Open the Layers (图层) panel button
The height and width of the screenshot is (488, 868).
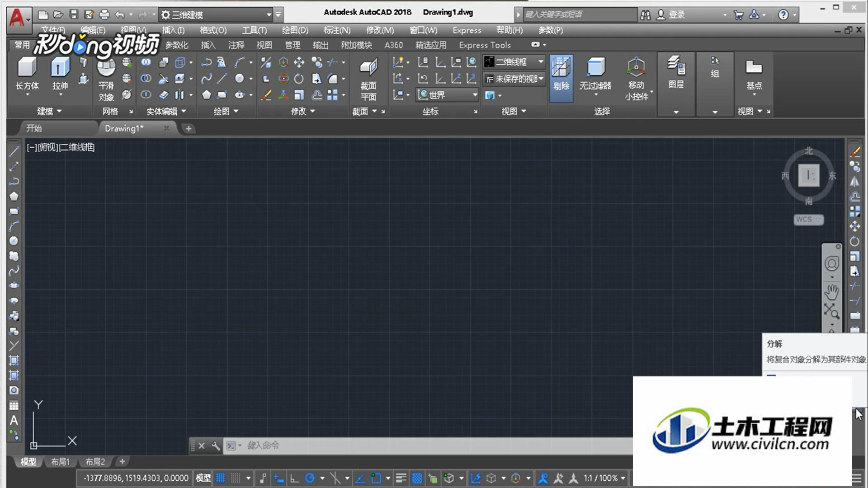coord(676,72)
